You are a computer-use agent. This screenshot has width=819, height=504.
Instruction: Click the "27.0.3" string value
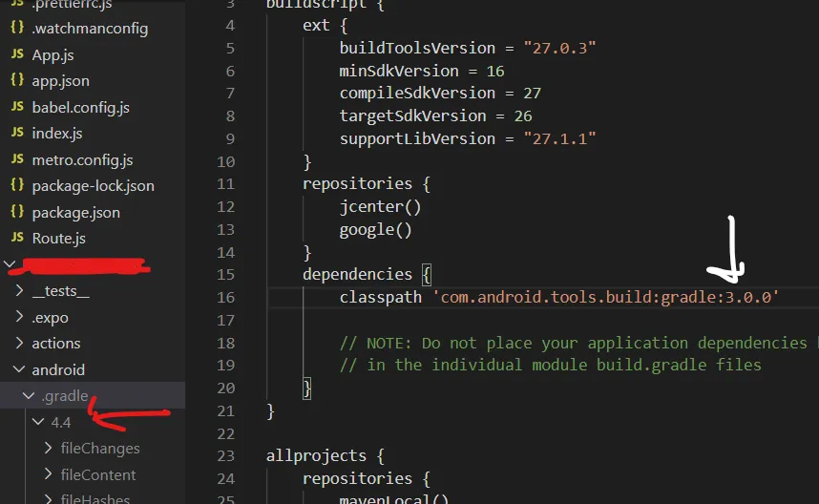point(559,48)
